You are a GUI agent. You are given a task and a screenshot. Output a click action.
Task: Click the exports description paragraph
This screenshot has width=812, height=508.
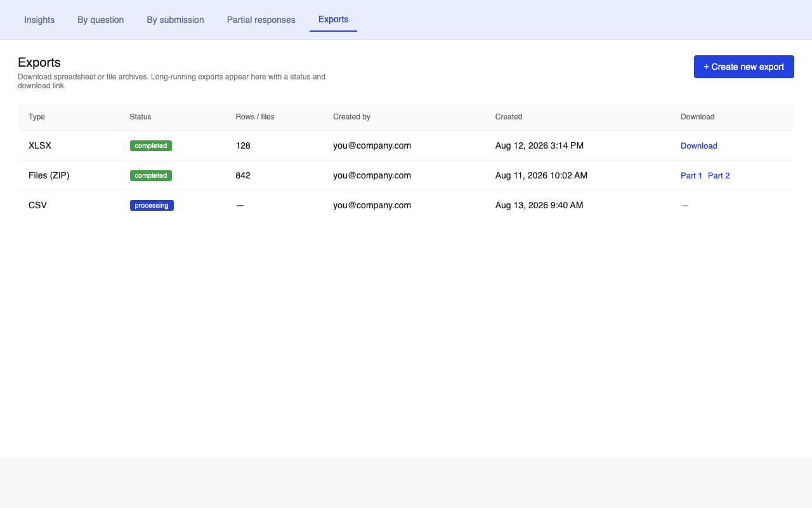[171, 81]
